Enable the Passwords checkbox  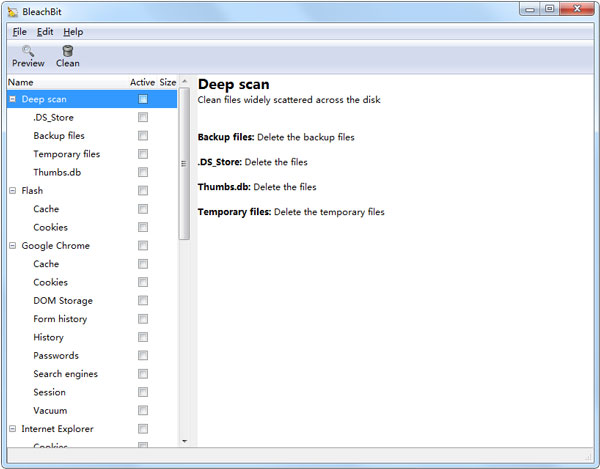(143, 355)
